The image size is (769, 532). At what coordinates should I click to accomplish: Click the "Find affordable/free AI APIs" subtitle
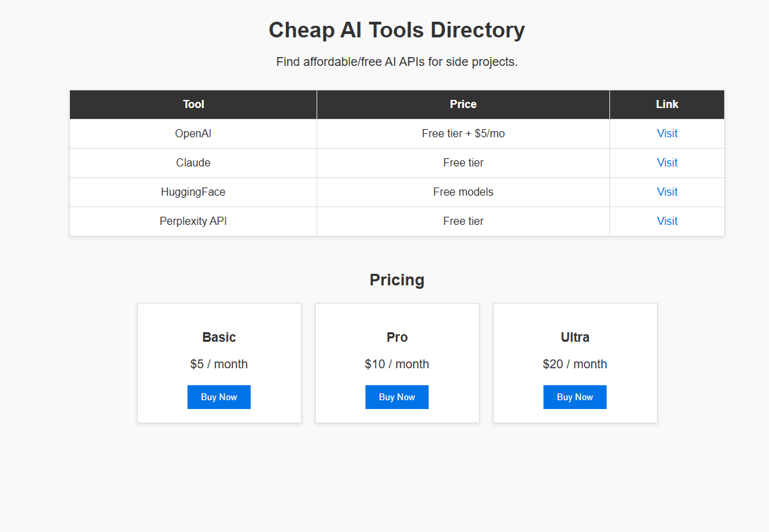click(397, 62)
